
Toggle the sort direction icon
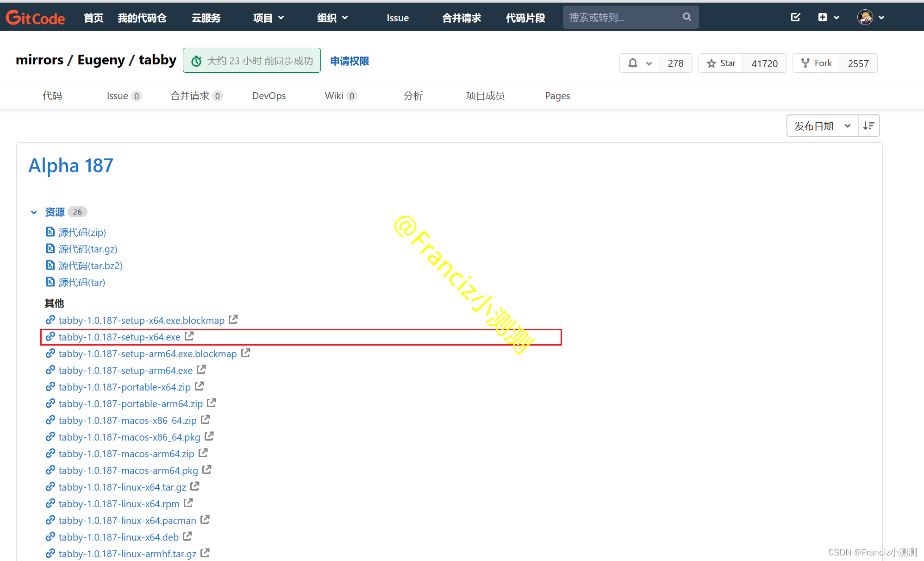(x=869, y=126)
